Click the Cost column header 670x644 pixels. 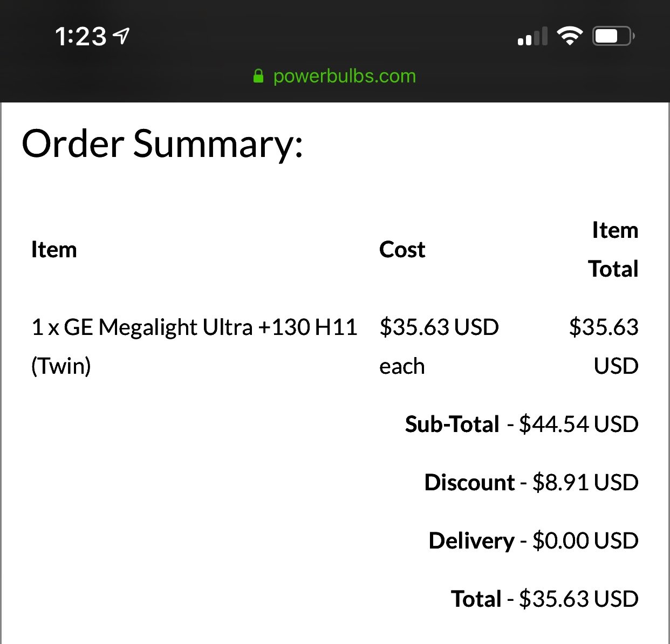tap(402, 250)
